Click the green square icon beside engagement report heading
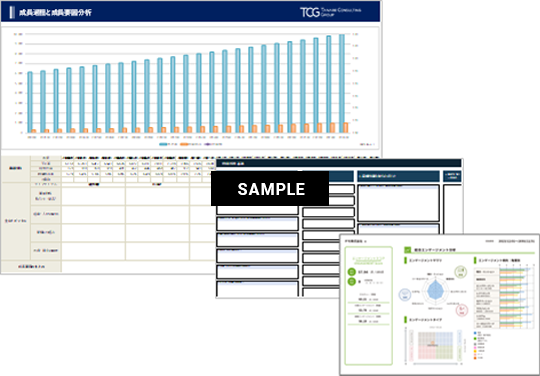 click(407, 250)
